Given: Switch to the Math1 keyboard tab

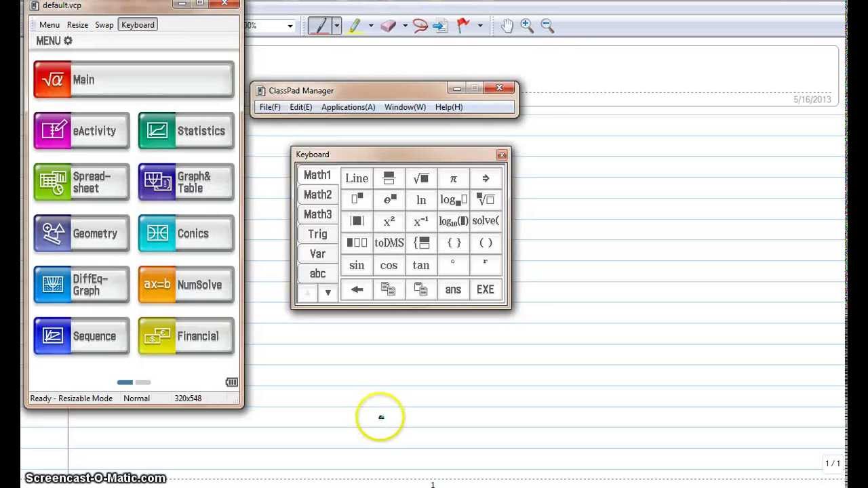Looking at the screenshot, I should pos(317,175).
